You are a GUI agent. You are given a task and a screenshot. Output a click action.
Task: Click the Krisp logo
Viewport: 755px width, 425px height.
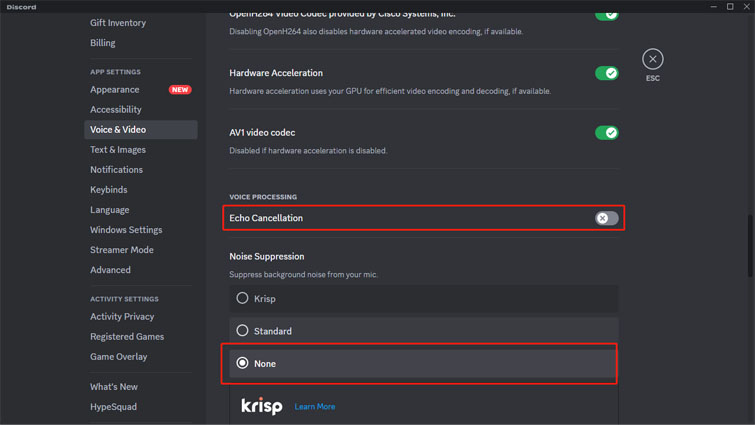pos(262,406)
